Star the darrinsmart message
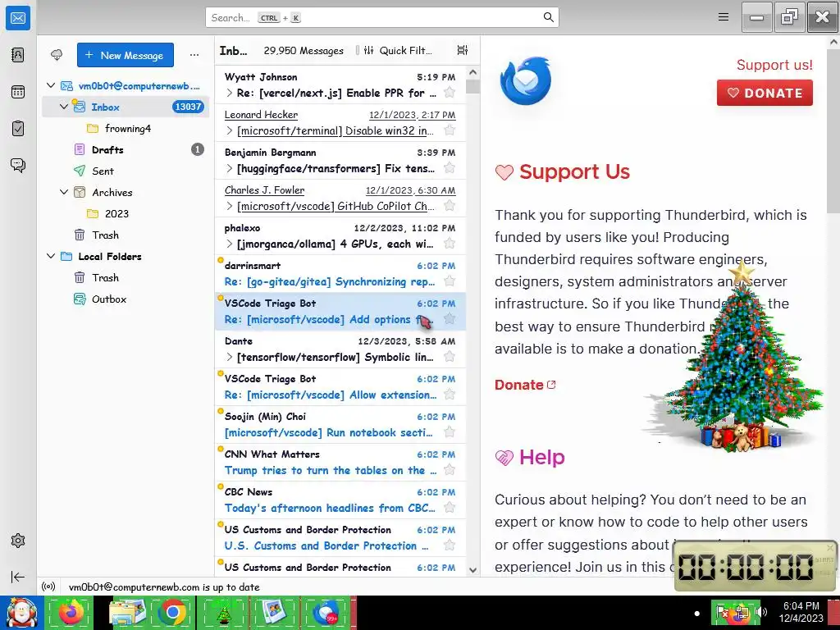 [x=450, y=281]
